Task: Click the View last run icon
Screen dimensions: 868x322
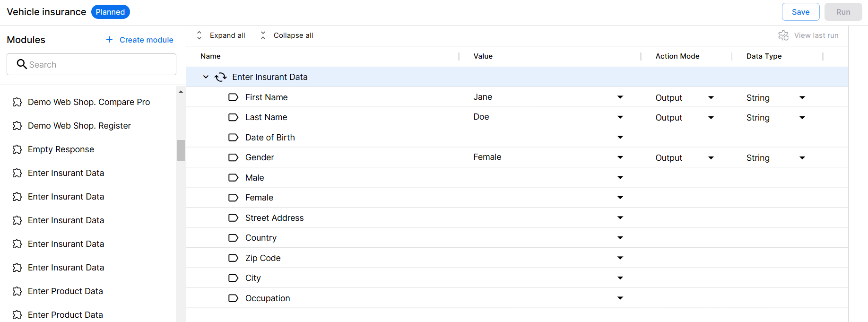Action: coord(783,35)
